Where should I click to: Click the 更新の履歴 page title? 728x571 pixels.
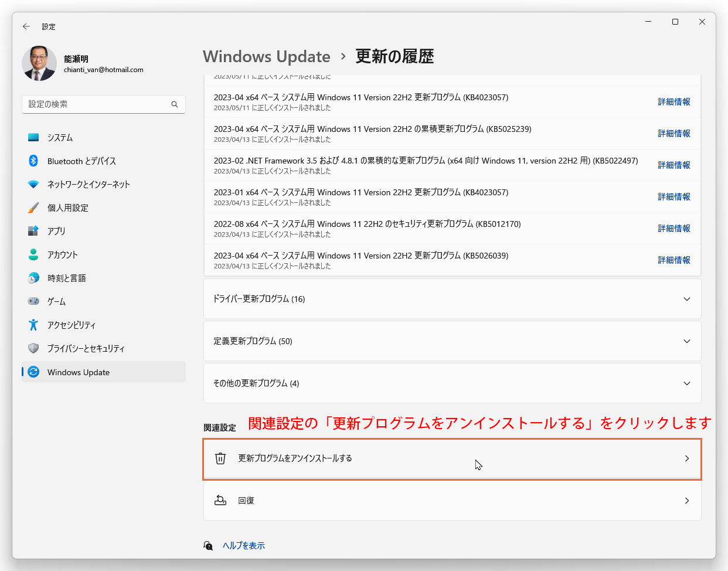pyautogui.click(x=394, y=56)
